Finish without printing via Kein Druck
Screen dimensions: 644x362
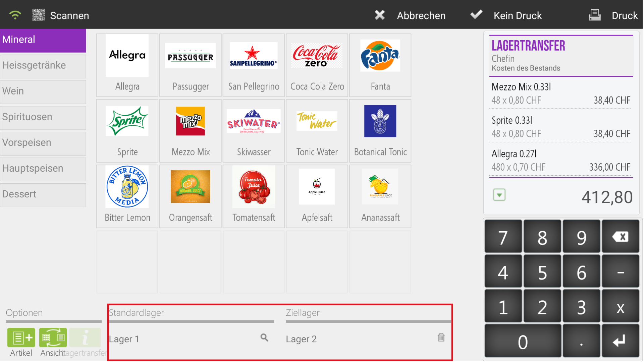click(518, 15)
